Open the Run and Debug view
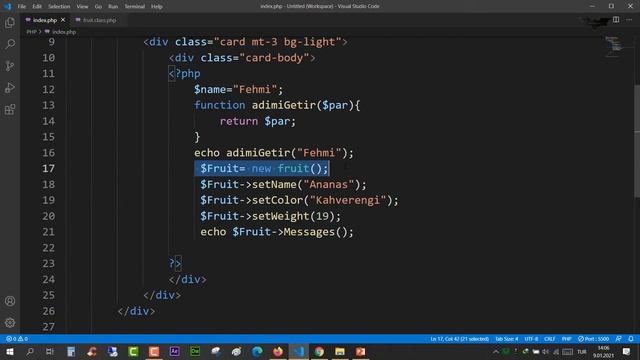The height and width of the screenshot is (360, 640). (10, 88)
